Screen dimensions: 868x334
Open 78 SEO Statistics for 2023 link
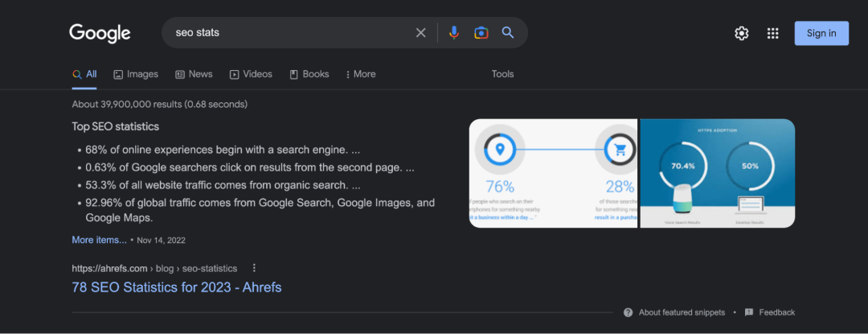tap(176, 287)
